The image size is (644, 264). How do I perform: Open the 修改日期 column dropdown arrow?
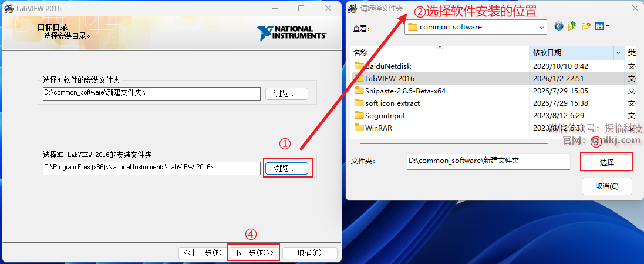click(618, 53)
